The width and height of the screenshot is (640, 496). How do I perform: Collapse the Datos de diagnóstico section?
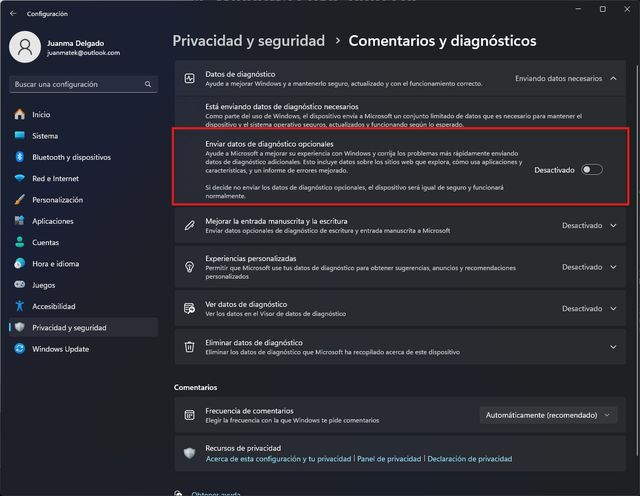coord(613,77)
